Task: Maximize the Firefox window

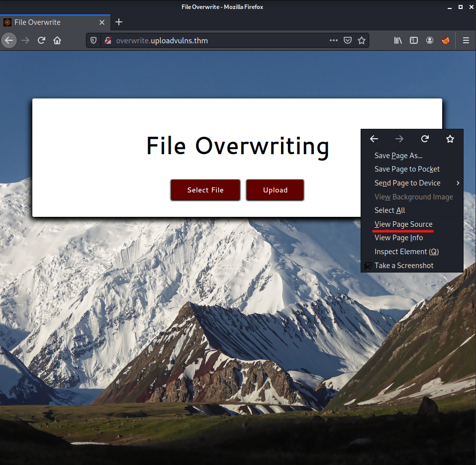Action: coord(461,6)
